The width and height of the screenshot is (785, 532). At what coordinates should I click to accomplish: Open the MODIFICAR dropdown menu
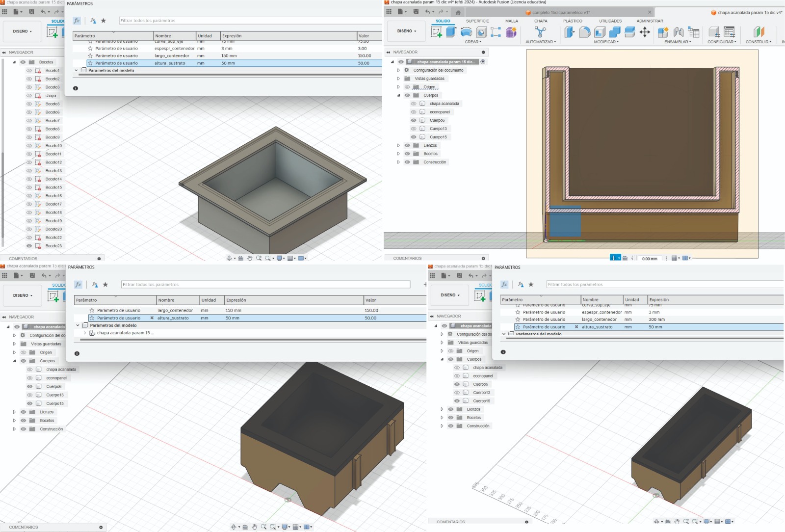606,42
